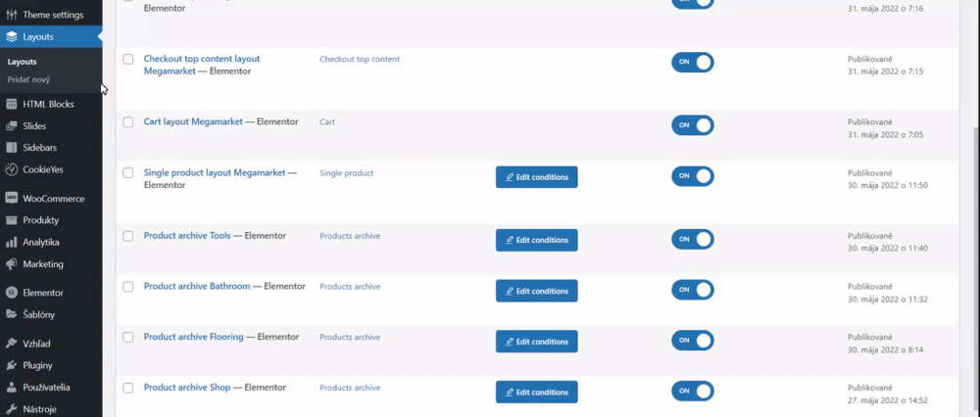Disable Product archive Shop toggle
This screenshot has width=980, height=417.
point(693,391)
